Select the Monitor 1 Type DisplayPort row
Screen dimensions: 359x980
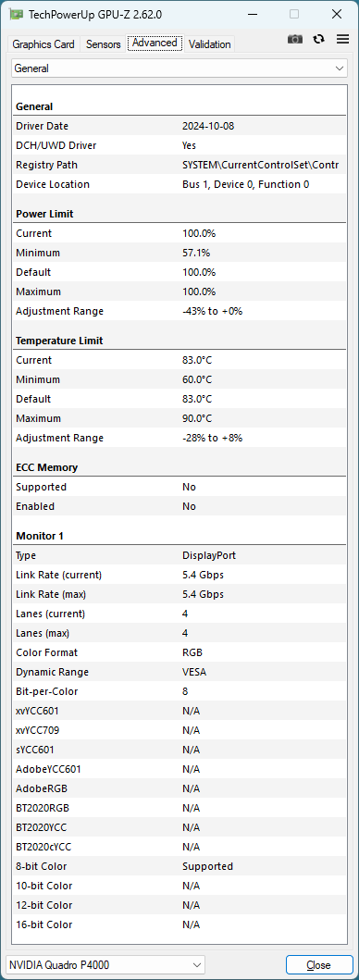(x=179, y=555)
